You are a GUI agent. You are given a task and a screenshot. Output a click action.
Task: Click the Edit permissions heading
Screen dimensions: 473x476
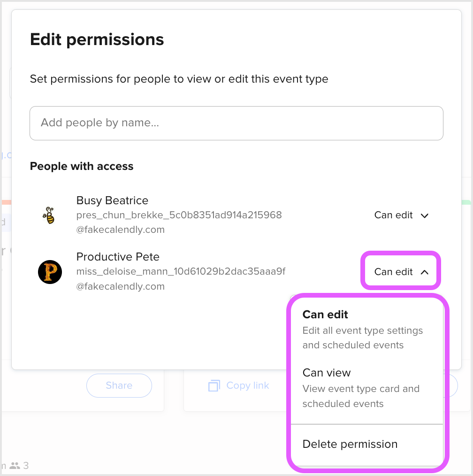point(97,39)
